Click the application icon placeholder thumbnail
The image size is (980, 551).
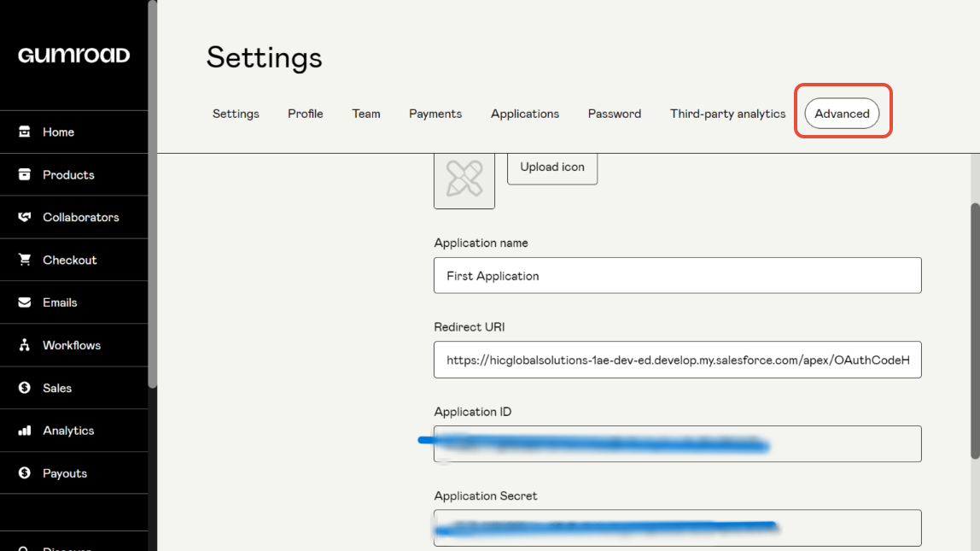[x=464, y=179]
